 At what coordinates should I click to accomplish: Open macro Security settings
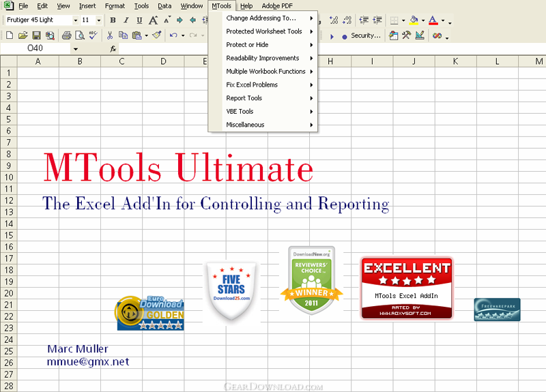pos(366,35)
